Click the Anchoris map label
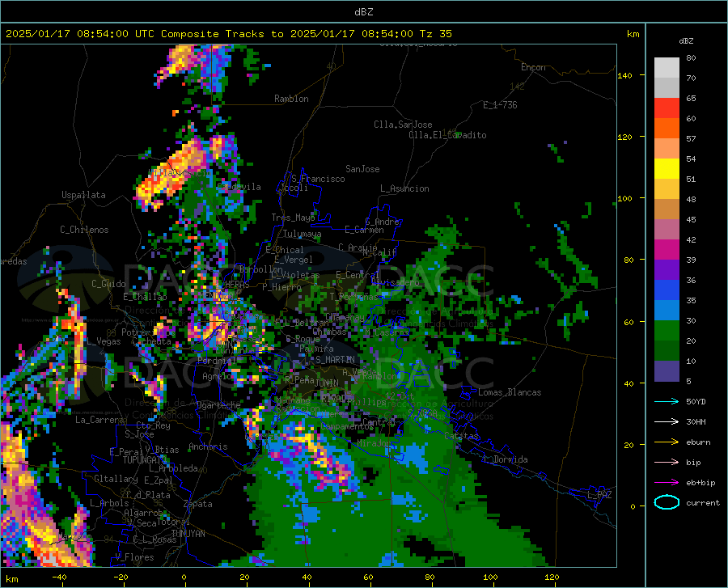This screenshot has height=588, width=728. pos(208,446)
